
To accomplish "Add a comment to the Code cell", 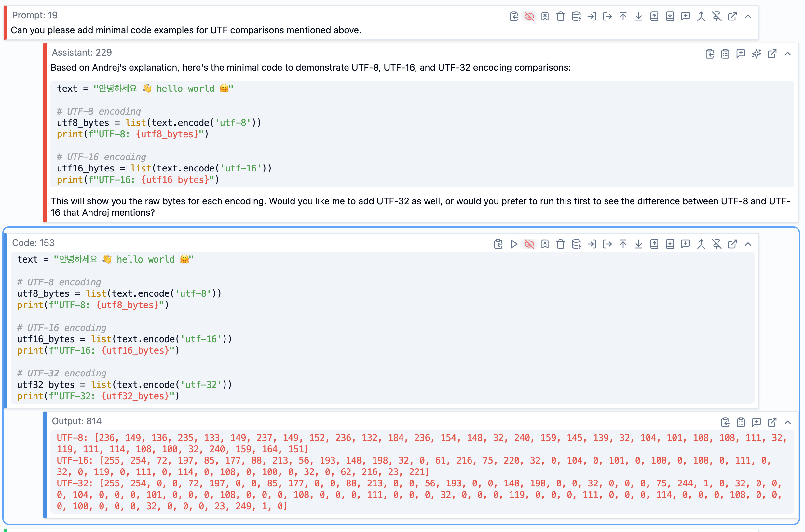I will point(685,244).
